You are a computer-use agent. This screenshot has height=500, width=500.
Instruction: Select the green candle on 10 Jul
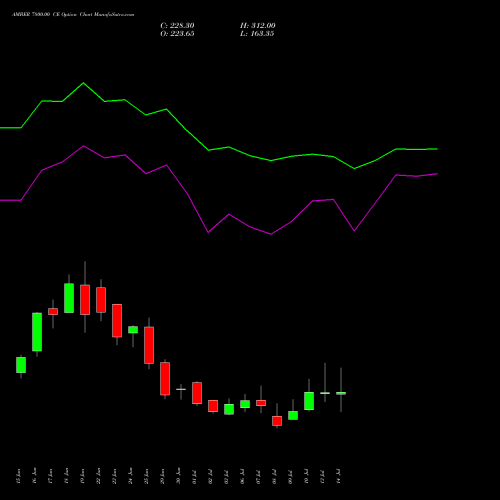pos(309,401)
